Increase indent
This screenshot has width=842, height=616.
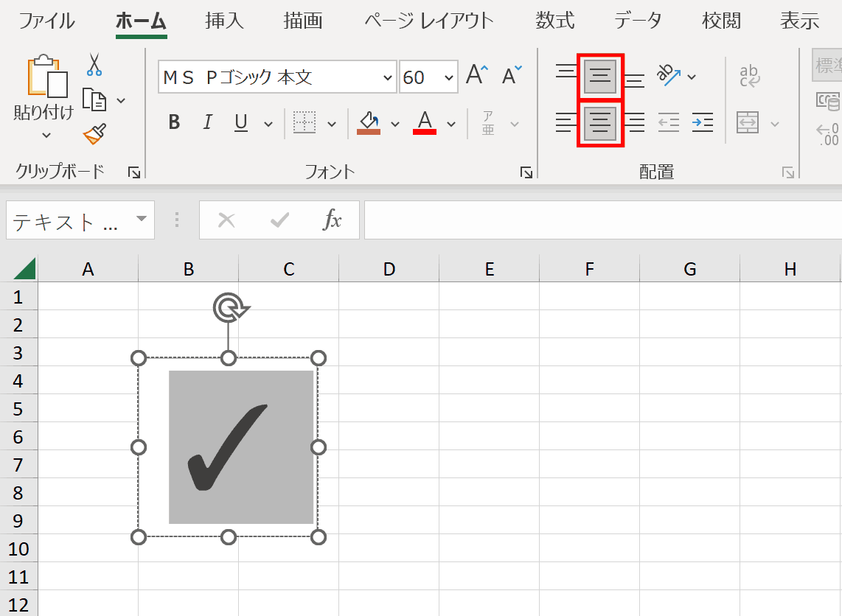[x=703, y=123]
